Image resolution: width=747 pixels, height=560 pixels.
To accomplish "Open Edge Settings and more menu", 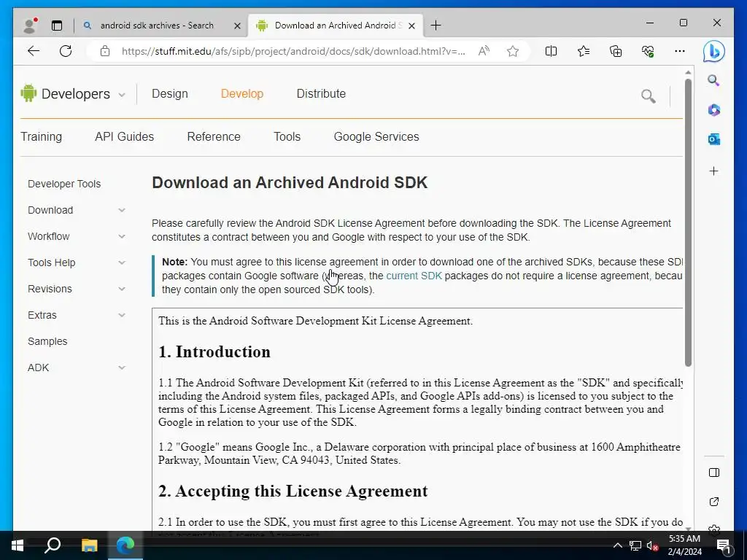I will pyautogui.click(x=680, y=51).
